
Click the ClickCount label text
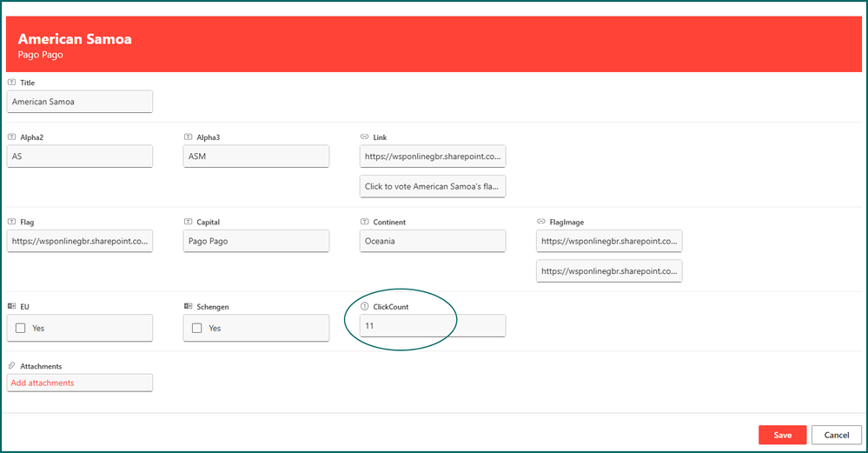(391, 307)
